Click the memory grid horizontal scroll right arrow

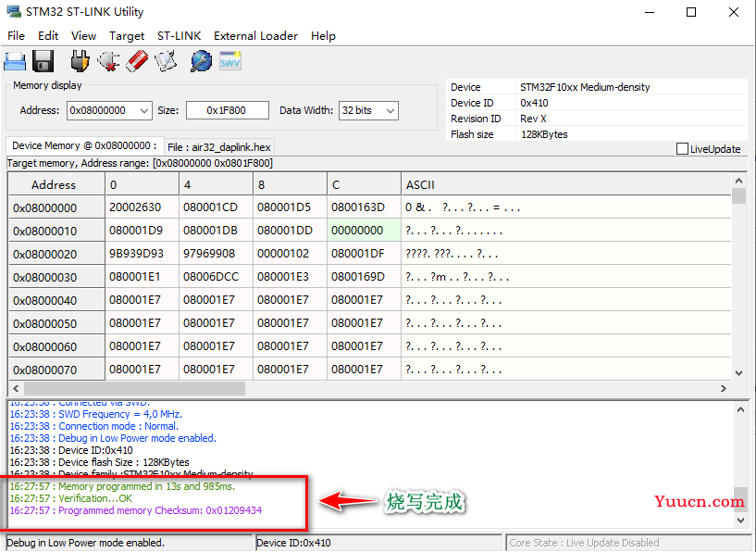point(724,388)
